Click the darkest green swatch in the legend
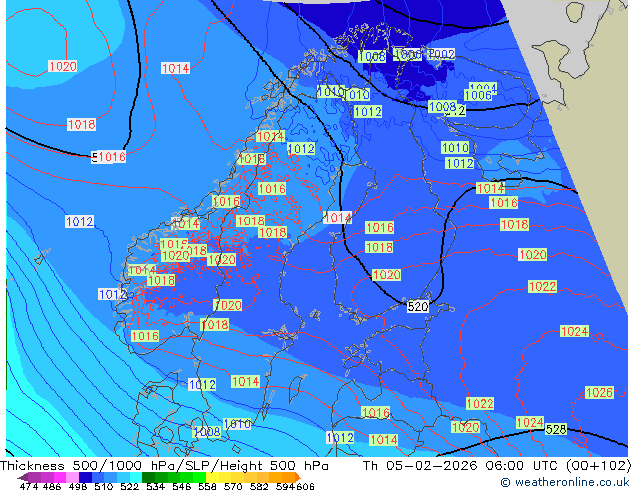The width and height of the screenshot is (634, 490). [x=149, y=477]
